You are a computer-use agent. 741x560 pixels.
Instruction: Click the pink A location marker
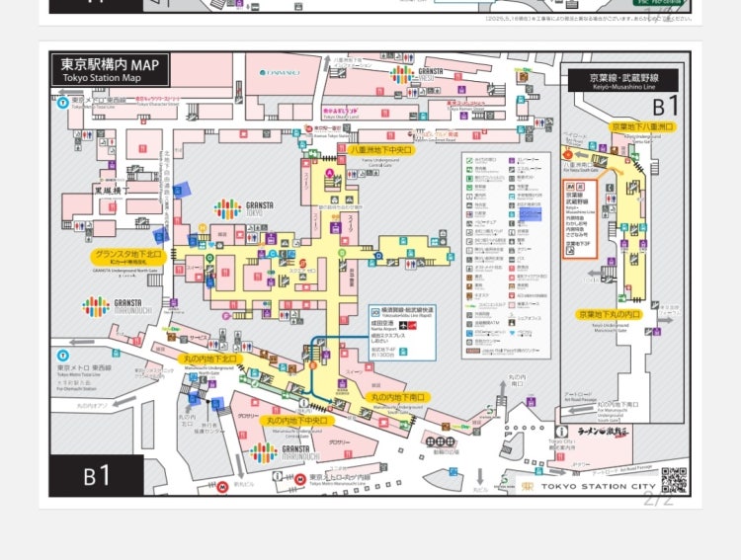(x=329, y=173)
